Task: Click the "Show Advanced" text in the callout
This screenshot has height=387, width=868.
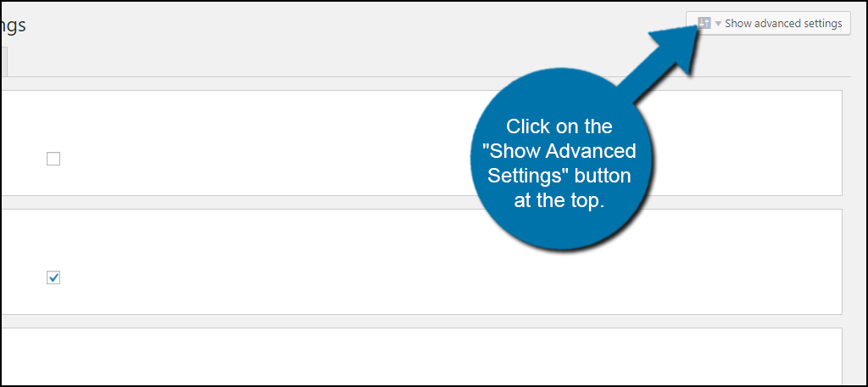Action: (x=559, y=151)
